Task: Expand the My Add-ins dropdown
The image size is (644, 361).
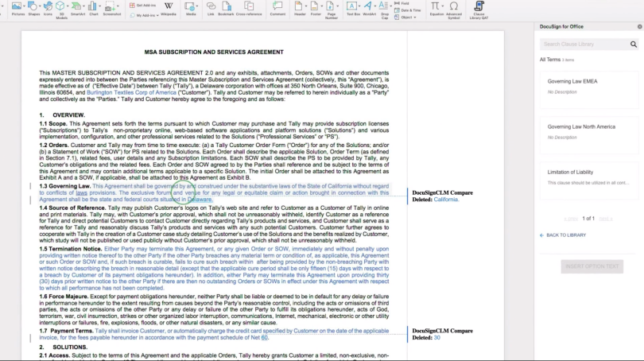Action: click(158, 15)
